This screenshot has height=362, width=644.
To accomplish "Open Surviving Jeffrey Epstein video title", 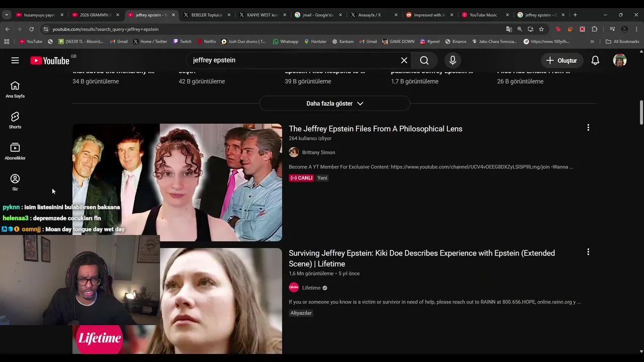I will click(x=422, y=258).
